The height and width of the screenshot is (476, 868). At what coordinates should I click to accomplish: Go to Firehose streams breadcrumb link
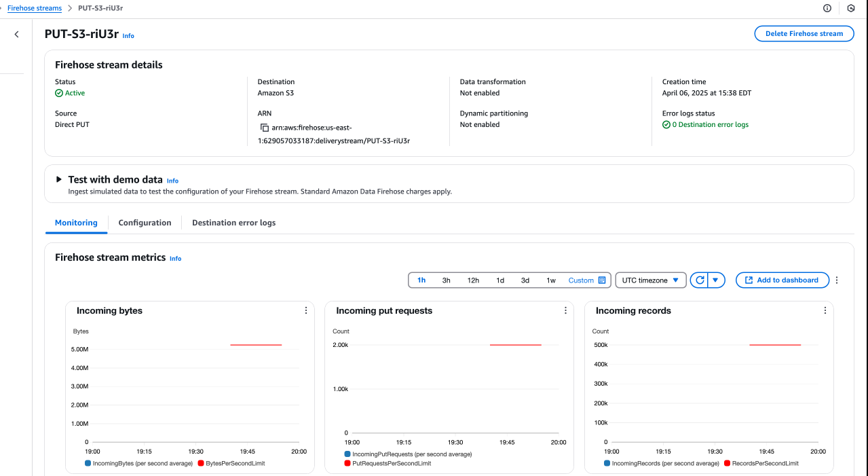pyautogui.click(x=35, y=8)
